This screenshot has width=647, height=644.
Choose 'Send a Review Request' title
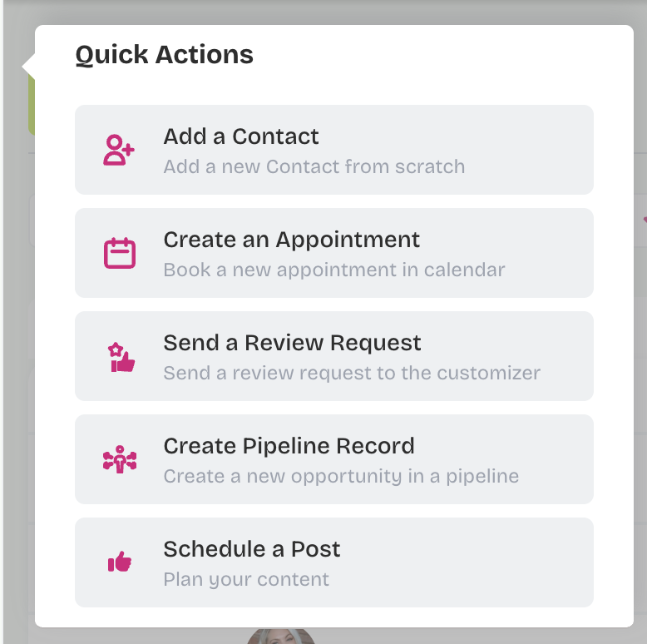pos(292,343)
